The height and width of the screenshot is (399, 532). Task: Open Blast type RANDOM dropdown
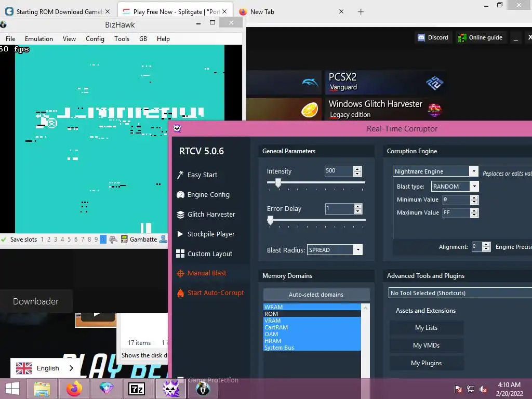[x=474, y=186]
